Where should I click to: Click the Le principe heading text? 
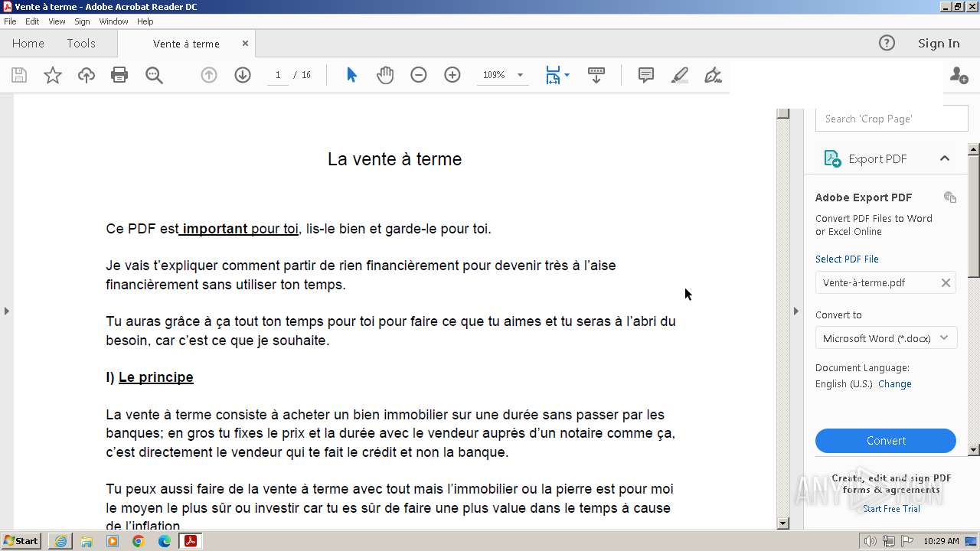(x=156, y=377)
